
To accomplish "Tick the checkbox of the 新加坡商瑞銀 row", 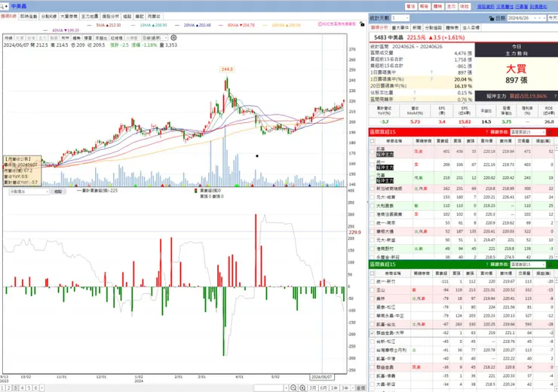I will point(373,188).
